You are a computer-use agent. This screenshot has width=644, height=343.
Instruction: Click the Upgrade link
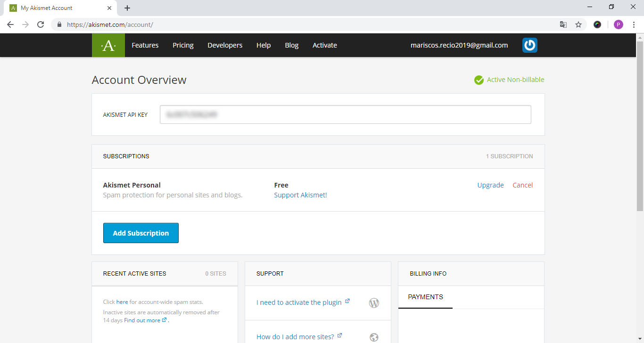[x=491, y=185]
